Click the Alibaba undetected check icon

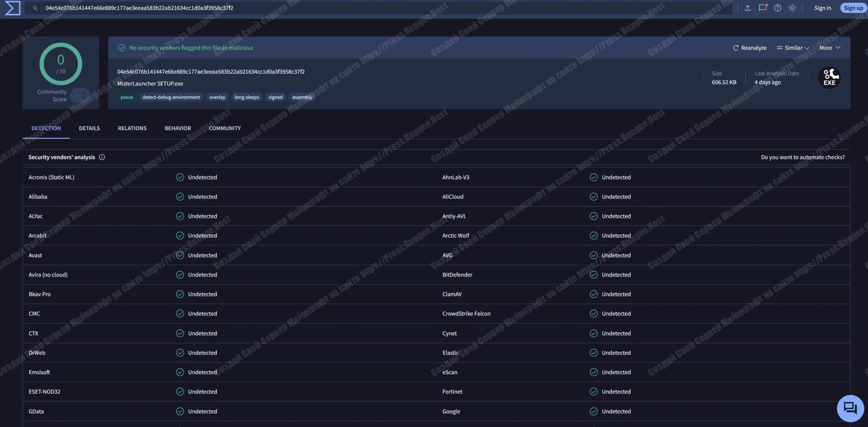click(180, 197)
